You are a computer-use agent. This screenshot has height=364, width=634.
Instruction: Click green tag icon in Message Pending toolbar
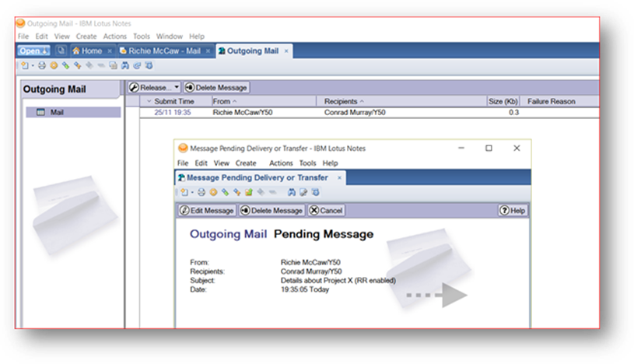[226, 193]
